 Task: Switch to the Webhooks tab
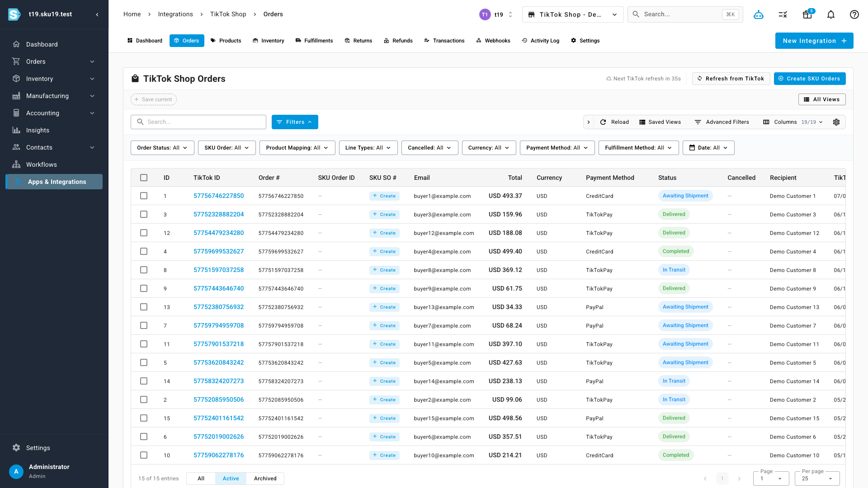point(493,41)
